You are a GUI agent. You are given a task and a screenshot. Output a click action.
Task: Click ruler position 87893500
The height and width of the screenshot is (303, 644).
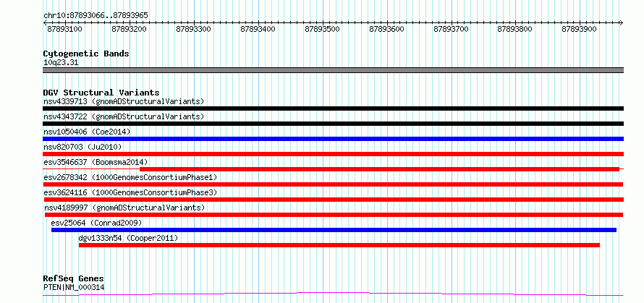[x=323, y=29]
